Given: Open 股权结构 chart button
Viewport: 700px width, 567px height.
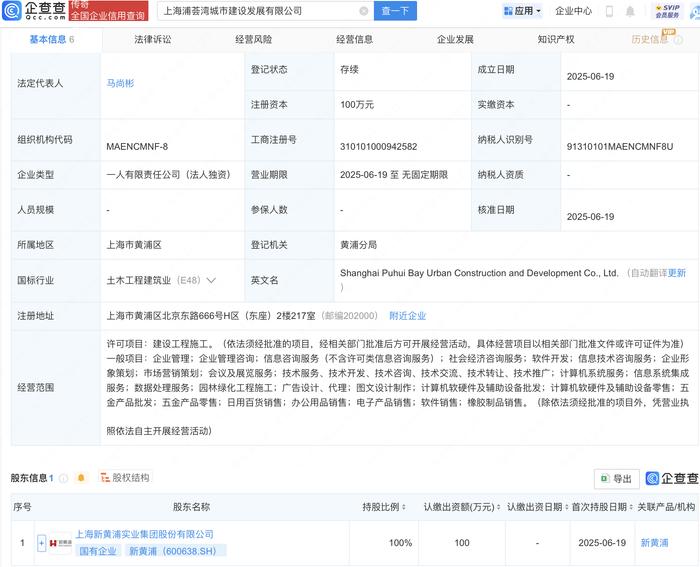Looking at the screenshot, I should [125, 478].
